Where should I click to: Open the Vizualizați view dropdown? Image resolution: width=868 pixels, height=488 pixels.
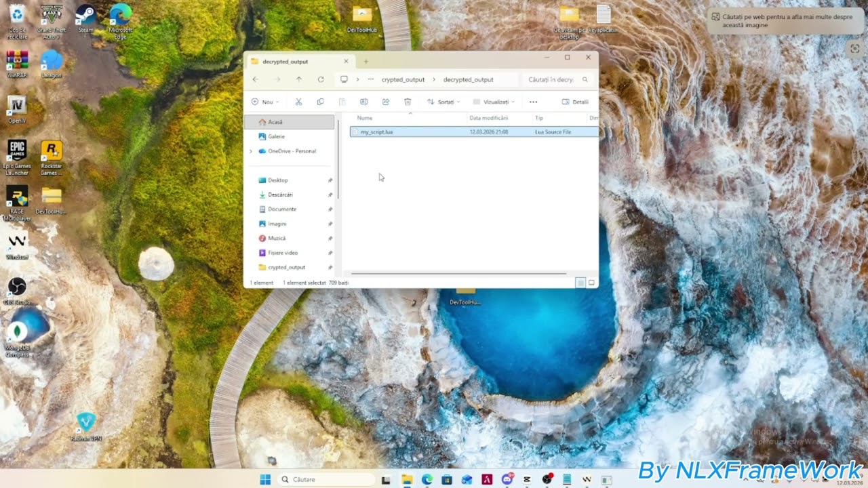click(494, 102)
